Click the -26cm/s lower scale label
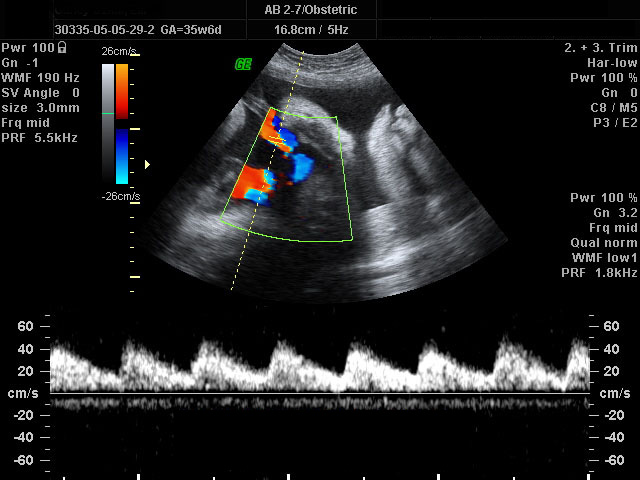 click(x=121, y=196)
